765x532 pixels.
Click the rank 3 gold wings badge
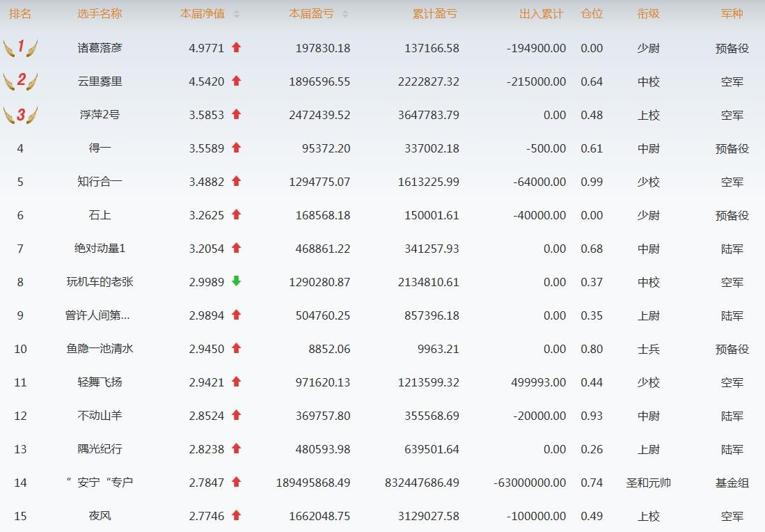20,114
